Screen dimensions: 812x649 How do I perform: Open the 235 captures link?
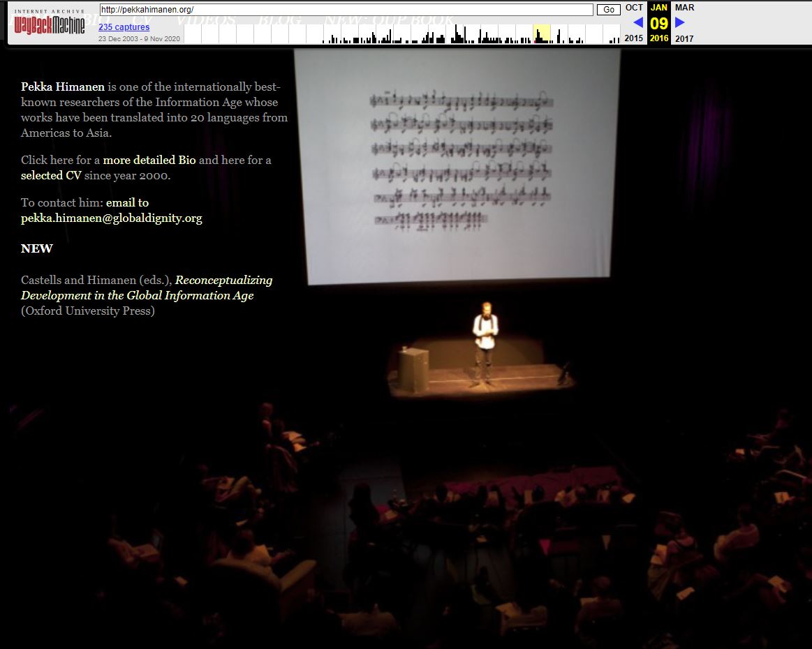point(124,27)
